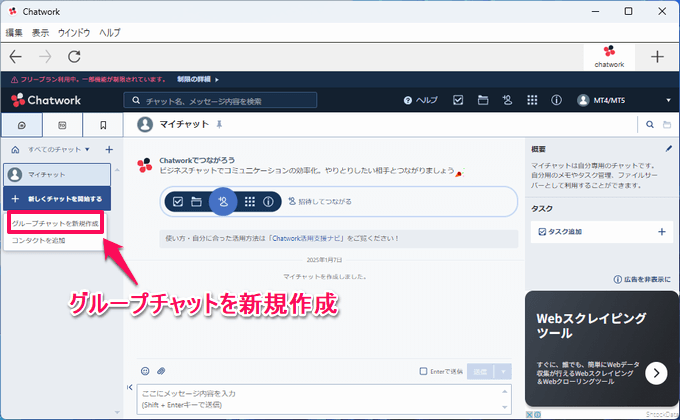Open the ウインドウ menu
The height and width of the screenshot is (420, 680).
click(74, 33)
